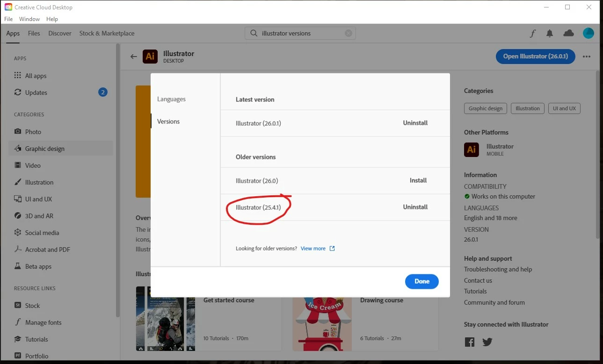Open the account profile avatar
The height and width of the screenshot is (364, 603).
[588, 33]
